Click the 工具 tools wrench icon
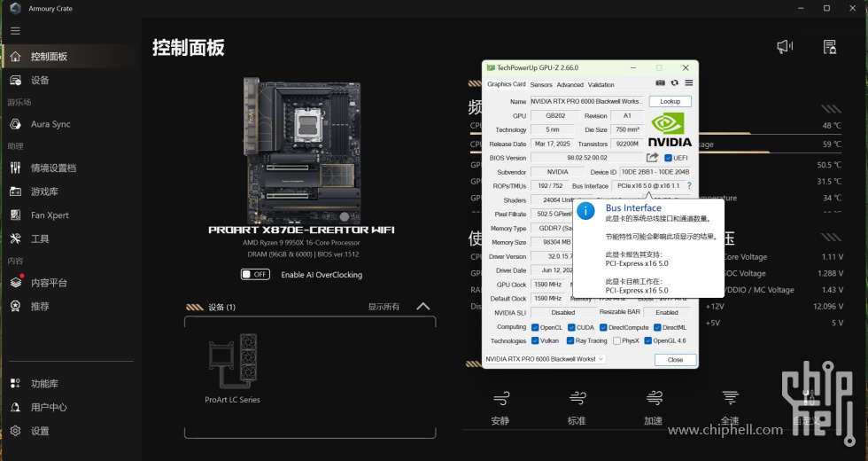This screenshot has height=461, width=868. click(x=16, y=238)
